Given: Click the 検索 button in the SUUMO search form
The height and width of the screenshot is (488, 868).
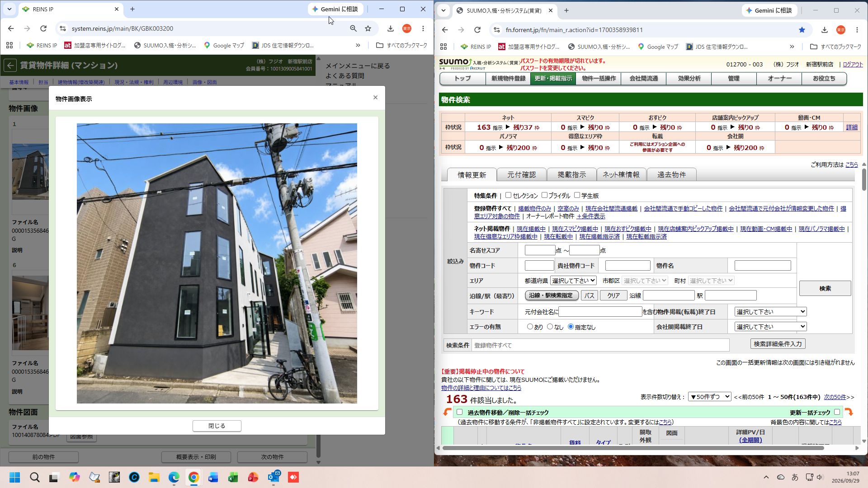Looking at the screenshot, I should coord(825,288).
